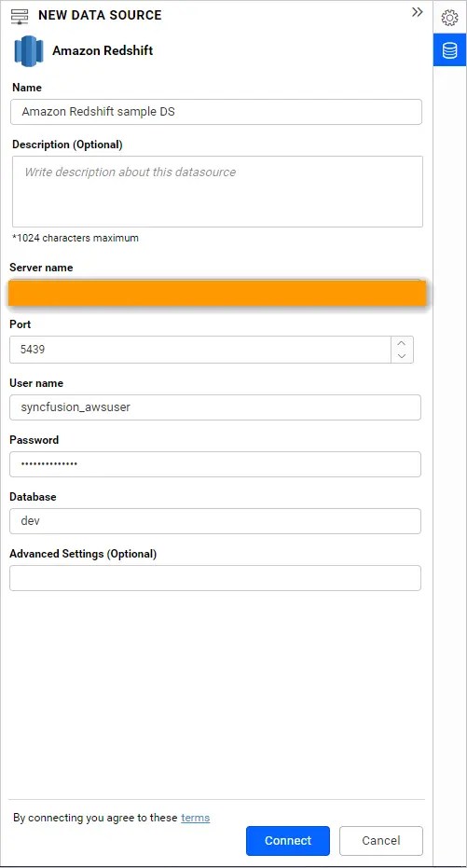The image size is (467, 868).
Task: Click the Advanced Settings input field
Action: pos(215,578)
